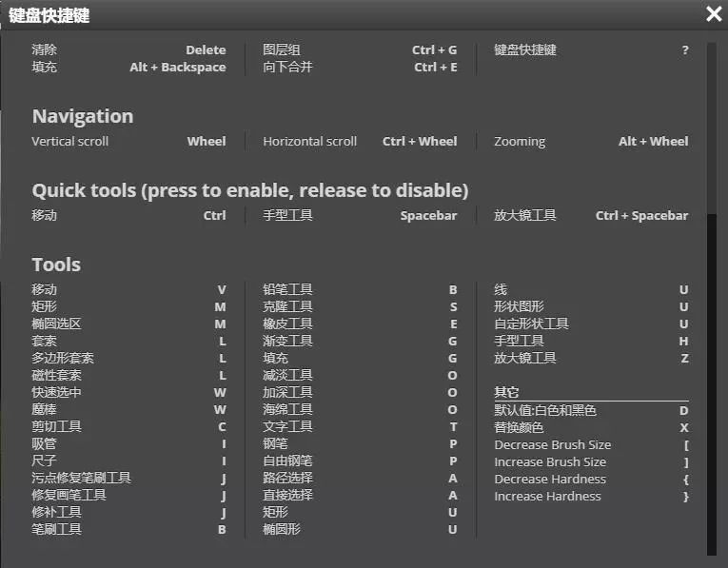728x568 pixels.
Task: Click the 文字工具 shortcut row
Action: 360,426
